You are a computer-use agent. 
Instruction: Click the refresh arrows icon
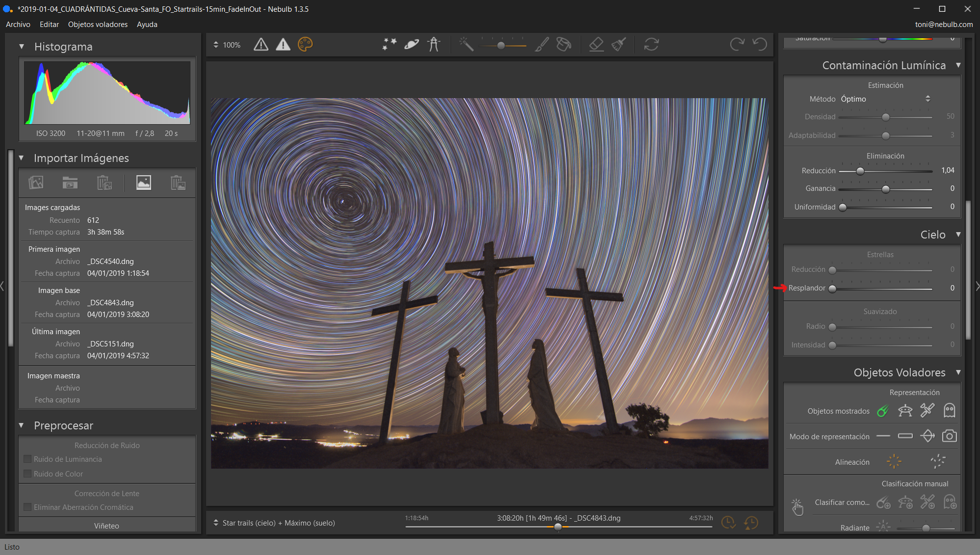tap(651, 44)
